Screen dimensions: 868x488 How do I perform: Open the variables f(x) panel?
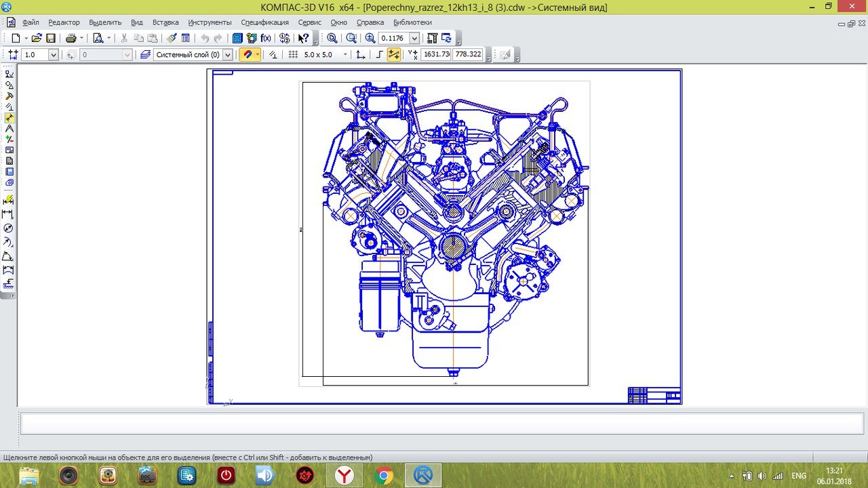[266, 39]
